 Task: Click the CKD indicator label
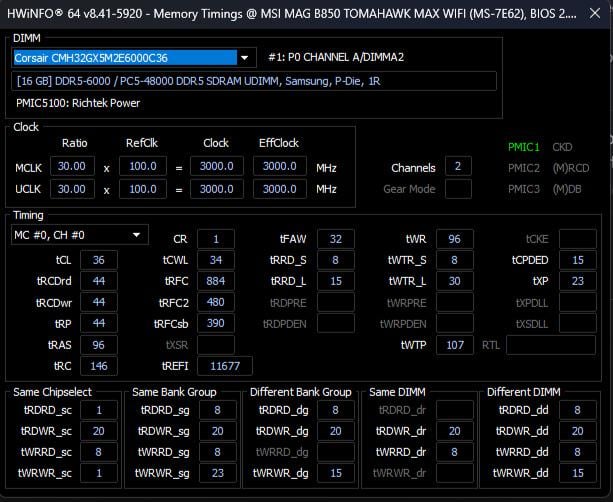[x=563, y=147]
